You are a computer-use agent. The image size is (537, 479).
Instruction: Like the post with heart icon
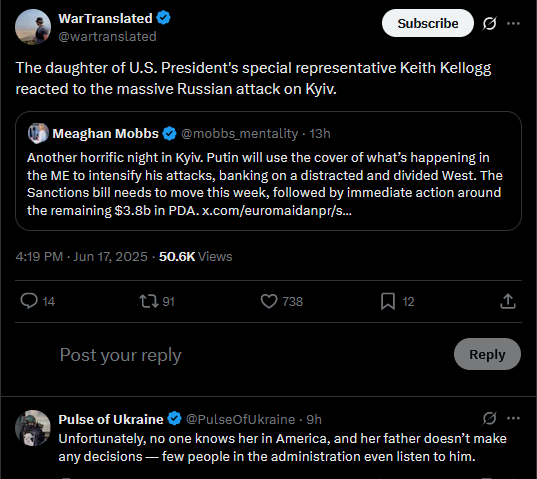click(269, 301)
